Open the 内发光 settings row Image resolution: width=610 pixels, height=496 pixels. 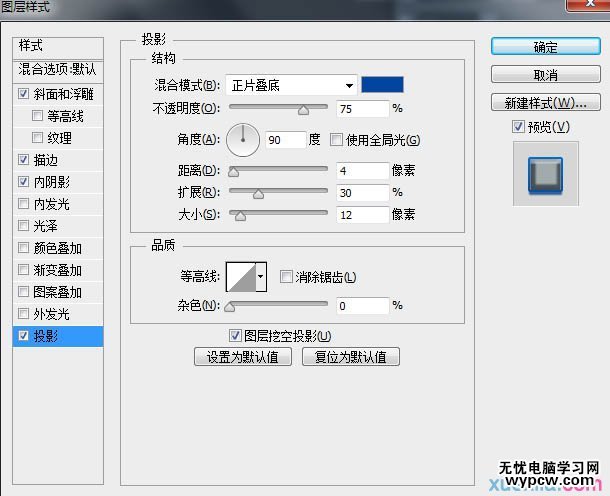tap(58, 203)
